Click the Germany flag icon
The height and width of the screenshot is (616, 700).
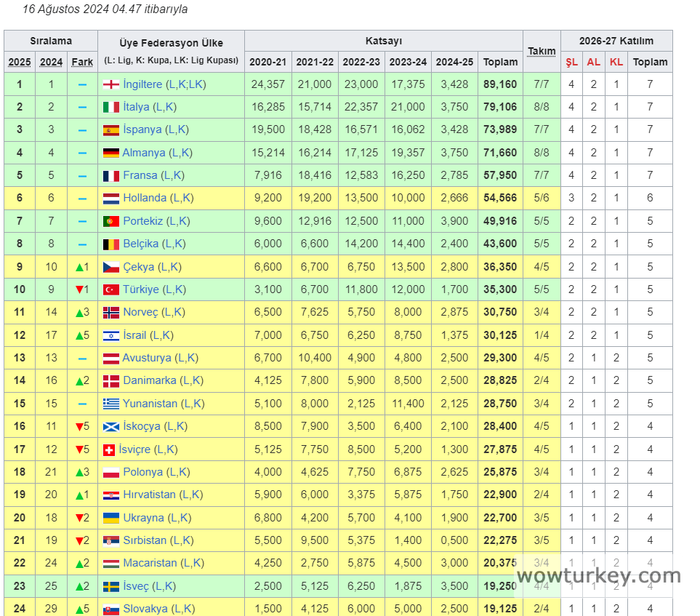pos(110,153)
